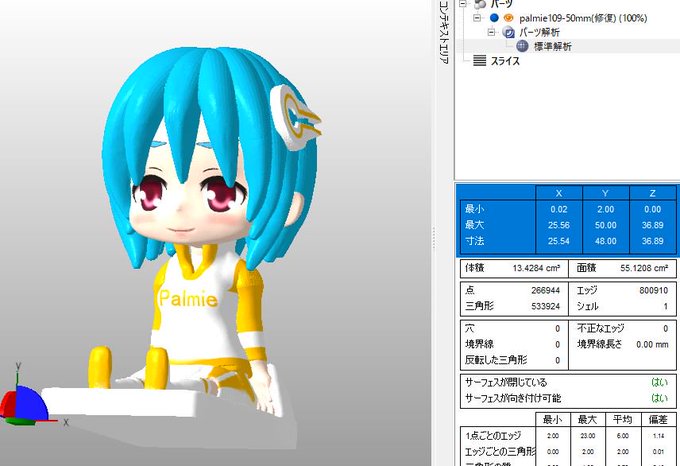Click the 平均 column header
This screenshot has width=680, height=466.
[x=622, y=419]
